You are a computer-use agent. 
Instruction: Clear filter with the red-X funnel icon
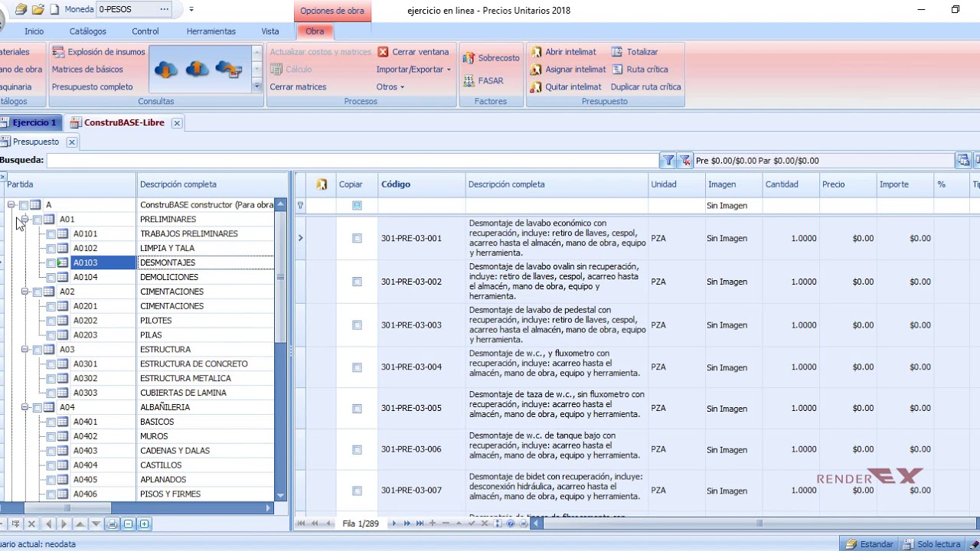point(684,161)
